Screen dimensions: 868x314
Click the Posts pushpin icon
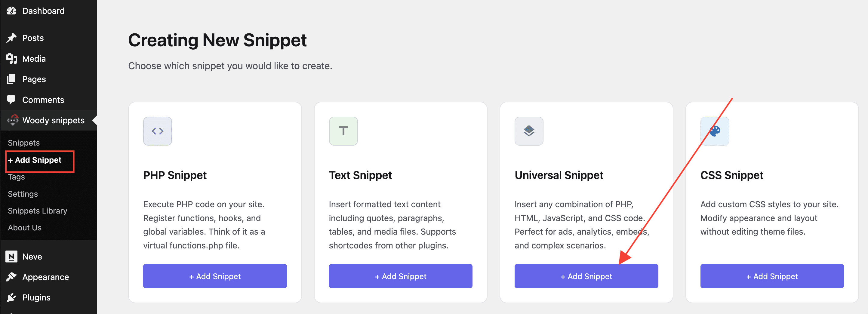[11, 38]
